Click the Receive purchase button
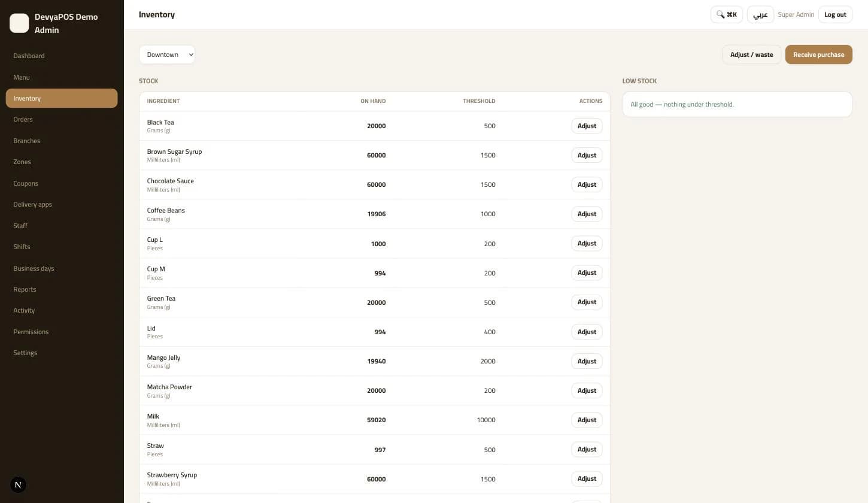 point(818,54)
